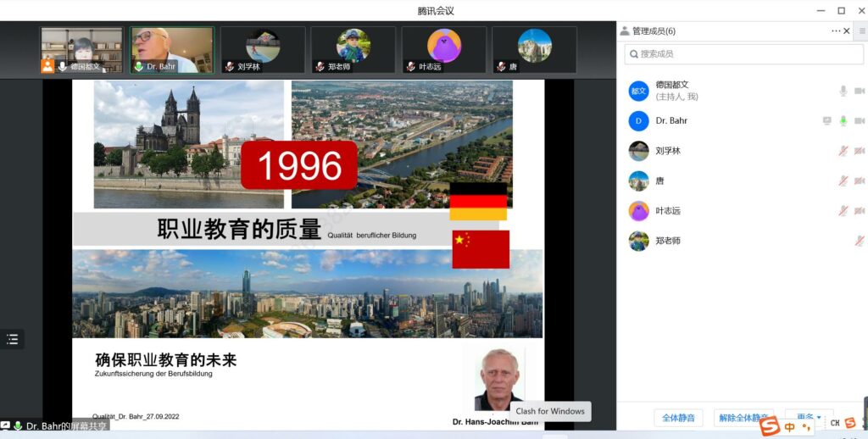Click the CH language indicator in the taskbar
868x439 pixels.
click(835, 423)
